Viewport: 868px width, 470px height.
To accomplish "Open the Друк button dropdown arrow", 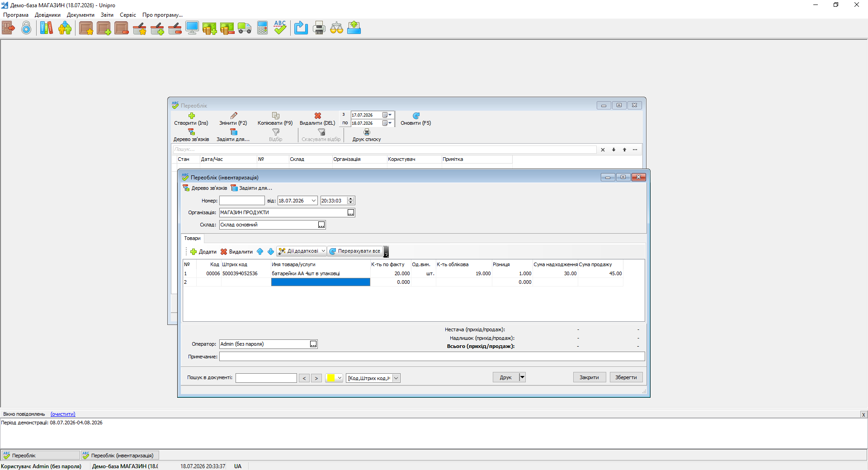I will 522,377.
